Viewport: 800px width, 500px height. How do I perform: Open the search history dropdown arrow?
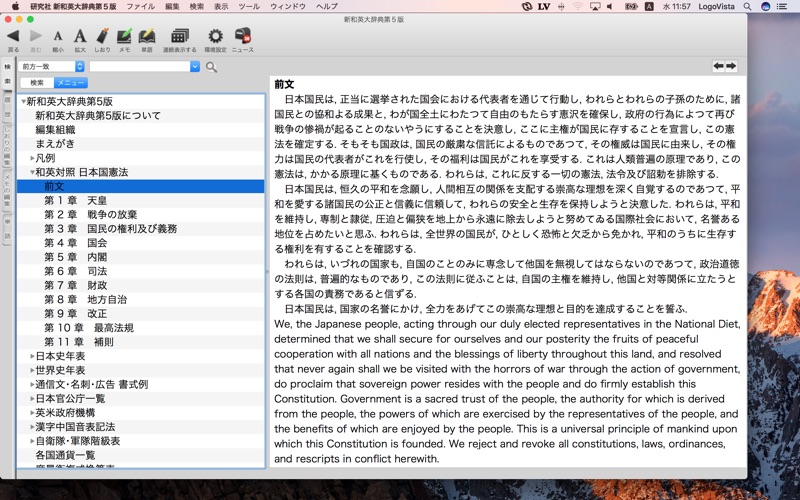[195, 66]
